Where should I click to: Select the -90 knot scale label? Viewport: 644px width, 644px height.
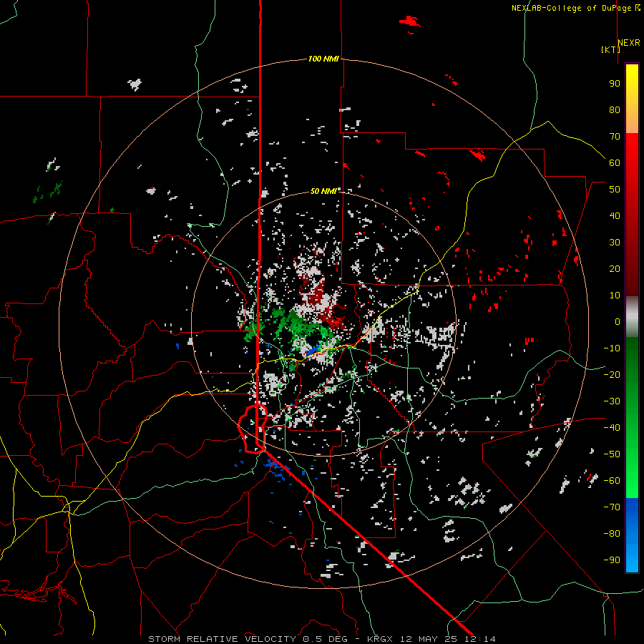pyautogui.click(x=612, y=560)
